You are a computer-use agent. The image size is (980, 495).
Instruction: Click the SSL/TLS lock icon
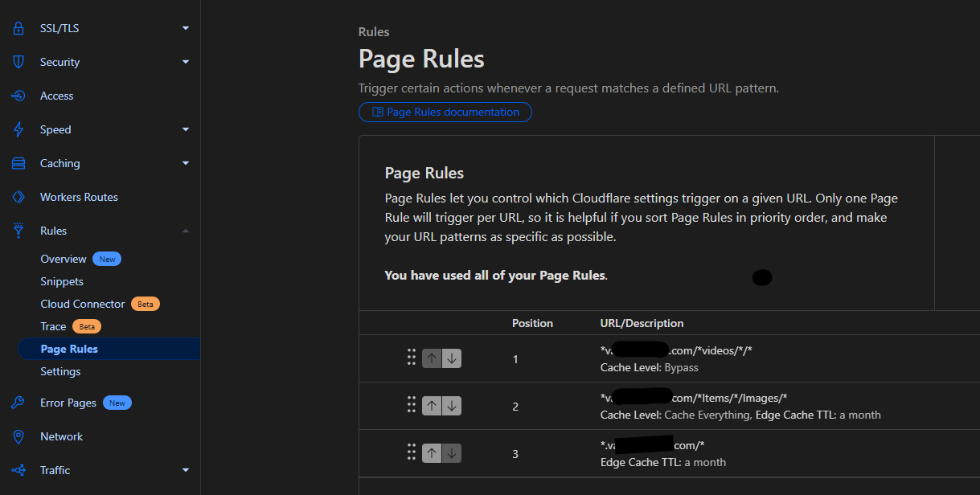pos(18,28)
